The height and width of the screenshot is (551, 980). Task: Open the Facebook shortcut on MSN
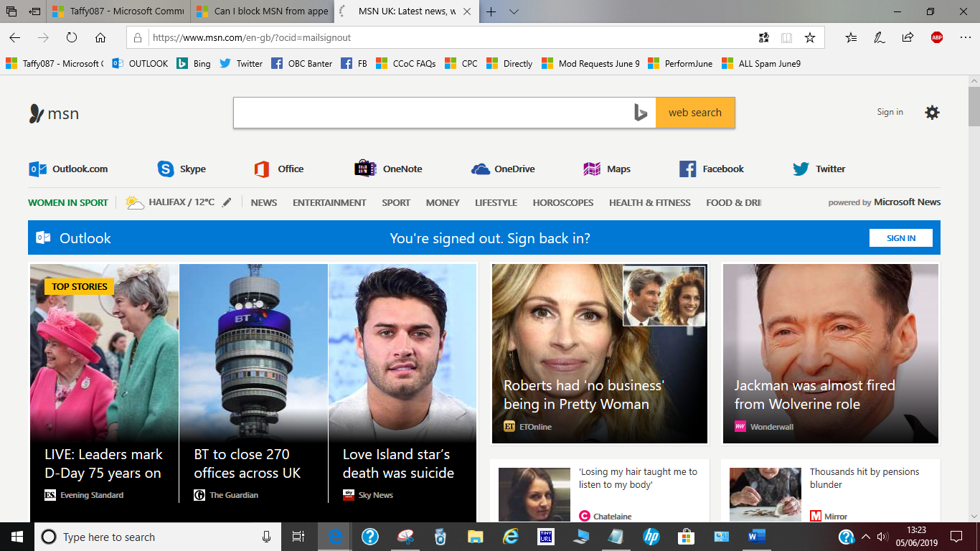[x=712, y=169]
